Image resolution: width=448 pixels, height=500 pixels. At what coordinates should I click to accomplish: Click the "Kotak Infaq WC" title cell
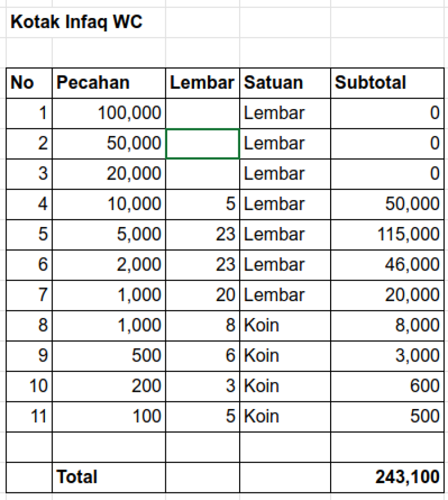(76, 22)
